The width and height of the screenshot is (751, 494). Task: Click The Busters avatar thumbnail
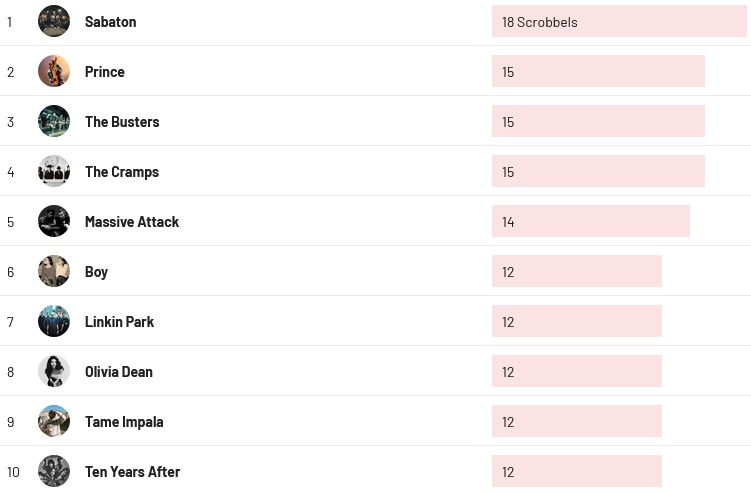54,121
